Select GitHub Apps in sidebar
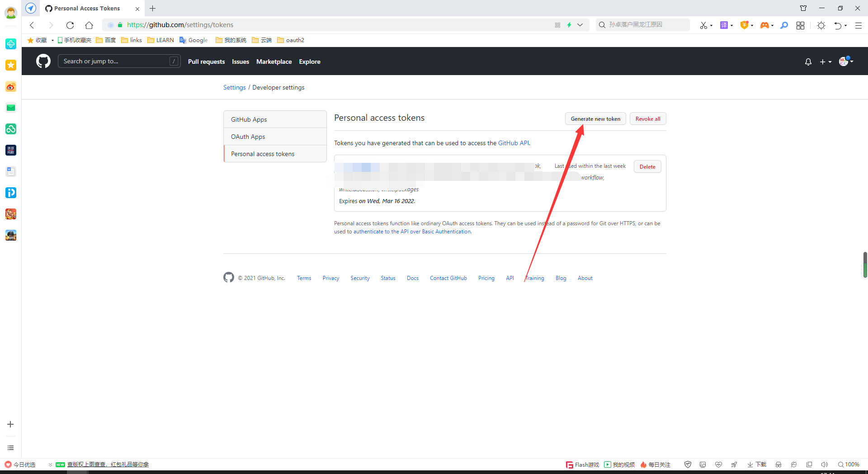 click(x=275, y=119)
